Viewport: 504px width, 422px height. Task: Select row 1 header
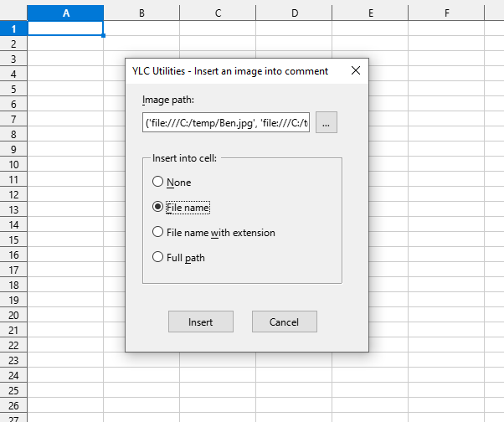pyautogui.click(x=13, y=28)
